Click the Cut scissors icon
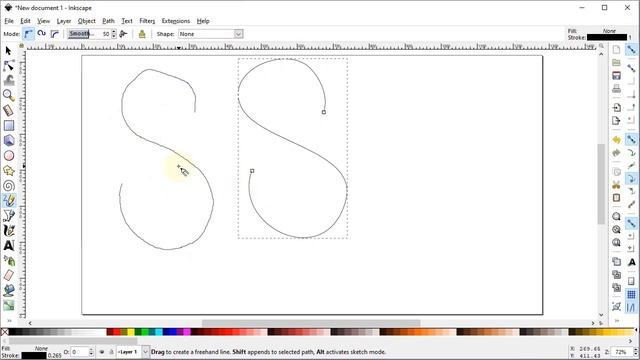 616,185
